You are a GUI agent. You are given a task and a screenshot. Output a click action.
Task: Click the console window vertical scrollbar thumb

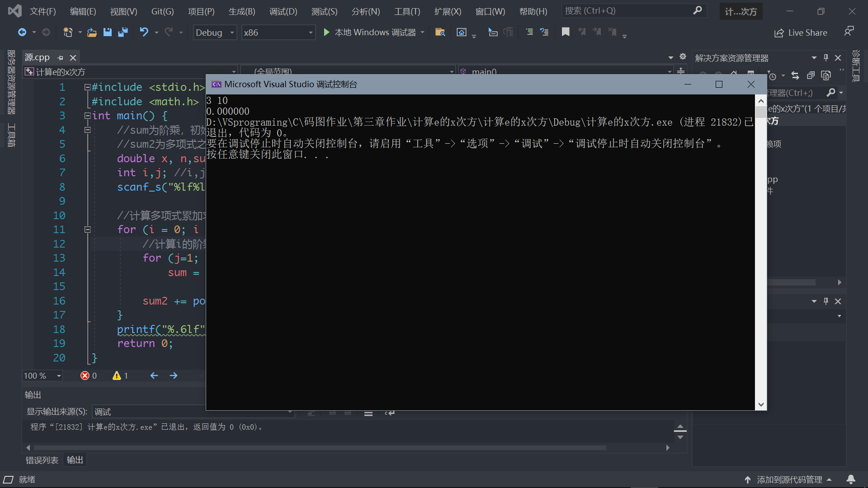761,112
